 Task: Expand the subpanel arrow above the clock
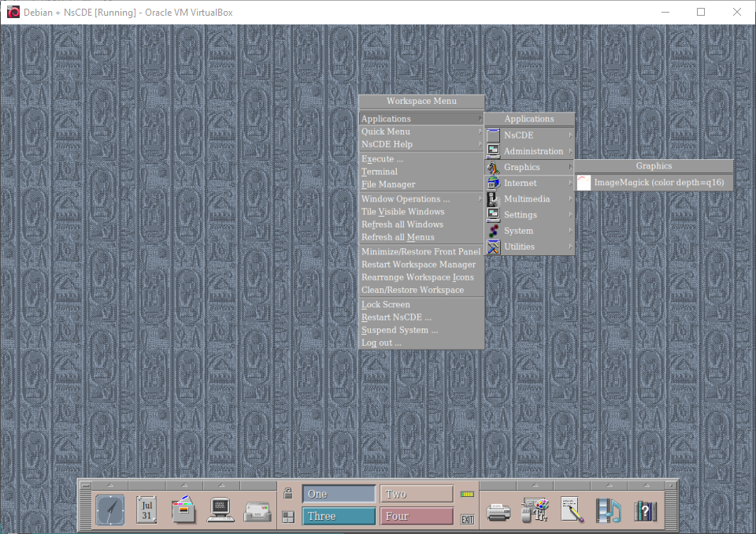[x=109, y=484]
